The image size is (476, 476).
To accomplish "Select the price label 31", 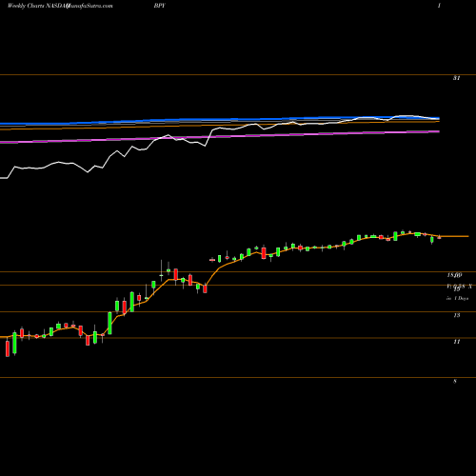I will [x=456, y=78].
